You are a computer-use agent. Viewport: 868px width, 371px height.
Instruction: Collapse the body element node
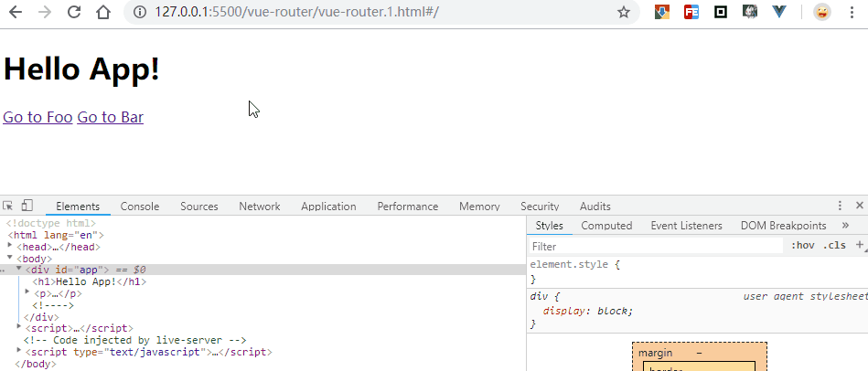point(10,259)
